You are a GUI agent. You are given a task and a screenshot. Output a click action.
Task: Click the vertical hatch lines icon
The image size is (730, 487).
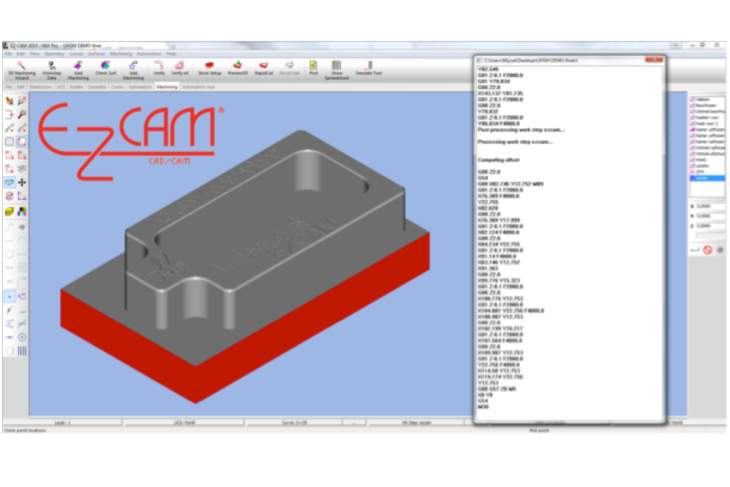pos(22,351)
